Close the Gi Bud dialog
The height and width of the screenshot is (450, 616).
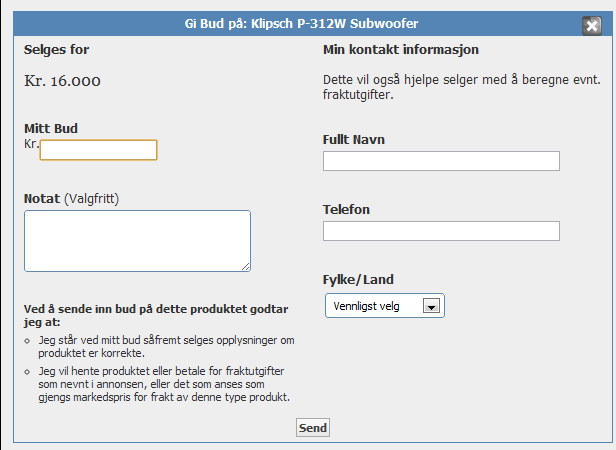(x=591, y=26)
